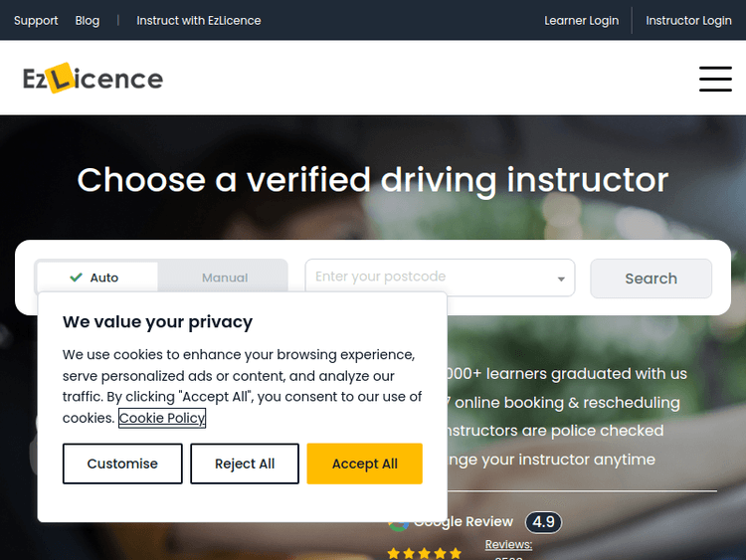Image resolution: width=746 pixels, height=560 pixels.
Task: Select the Auto transmission option
Action: tap(97, 278)
